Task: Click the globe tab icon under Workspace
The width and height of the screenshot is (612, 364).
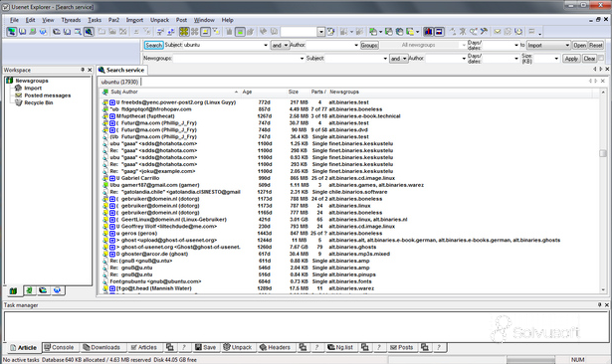Action: (57, 290)
